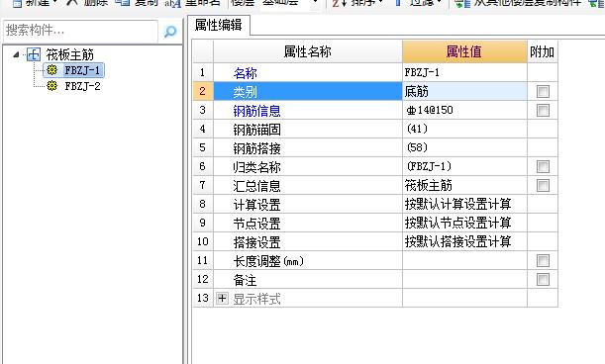Click the 搭接设置 property name
This screenshot has height=364, width=605.
coord(256,242)
